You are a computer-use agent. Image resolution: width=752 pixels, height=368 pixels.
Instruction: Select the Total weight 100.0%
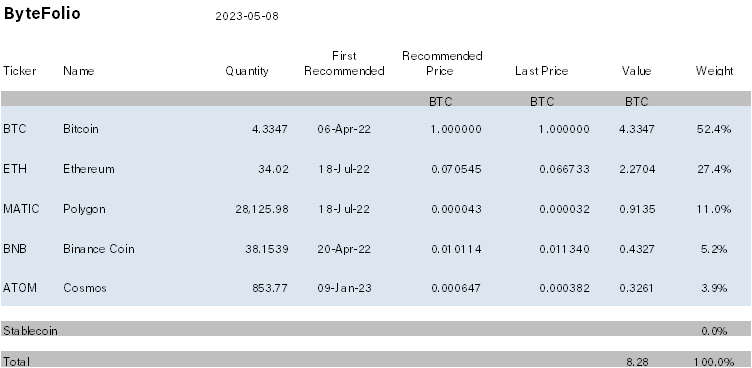pyautogui.click(x=714, y=362)
